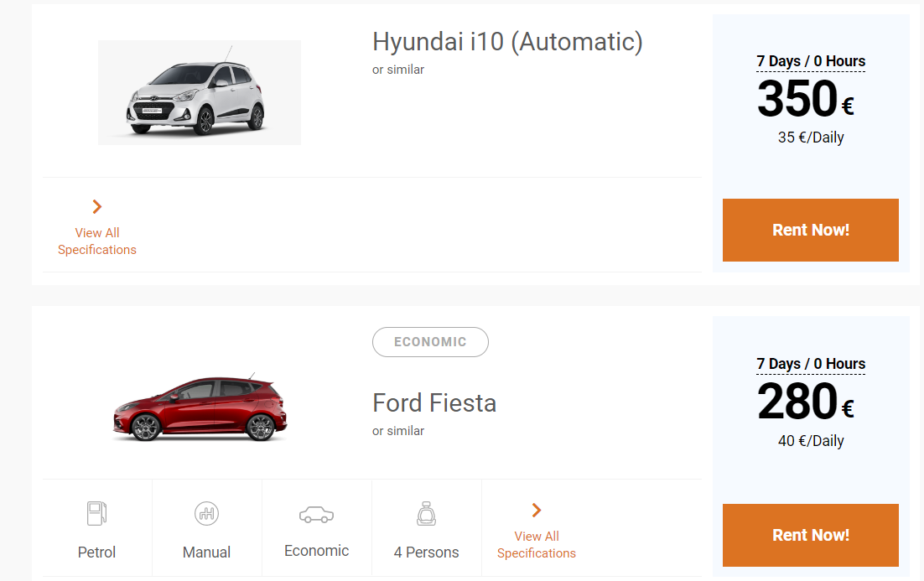Click the Ford Fiesta title
Screen dimensions: 924x581
tap(434, 403)
